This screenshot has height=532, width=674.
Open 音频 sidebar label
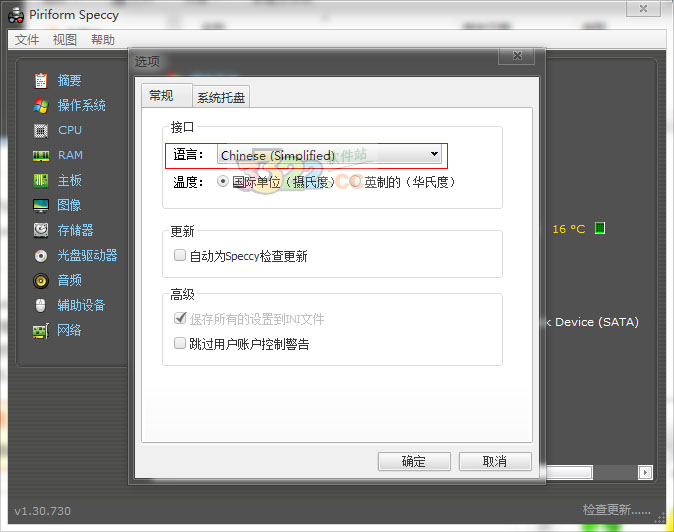[x=69, y=281]
